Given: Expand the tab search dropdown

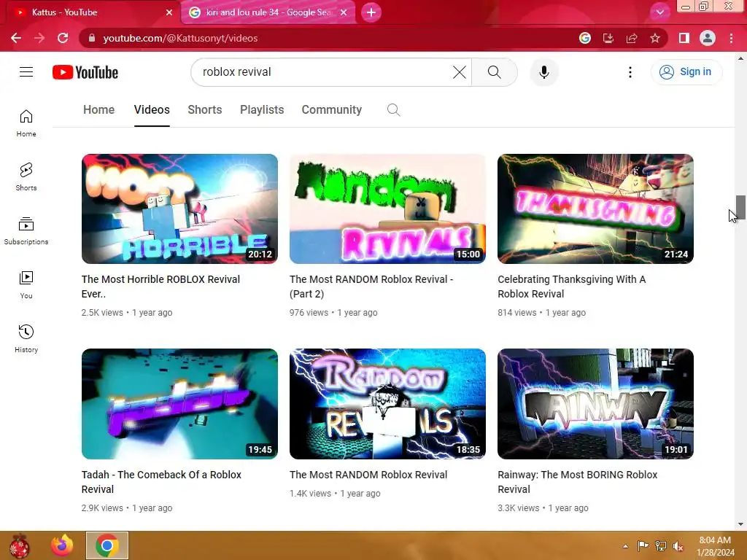Looking at the screenshot, I should pos(659,12).
